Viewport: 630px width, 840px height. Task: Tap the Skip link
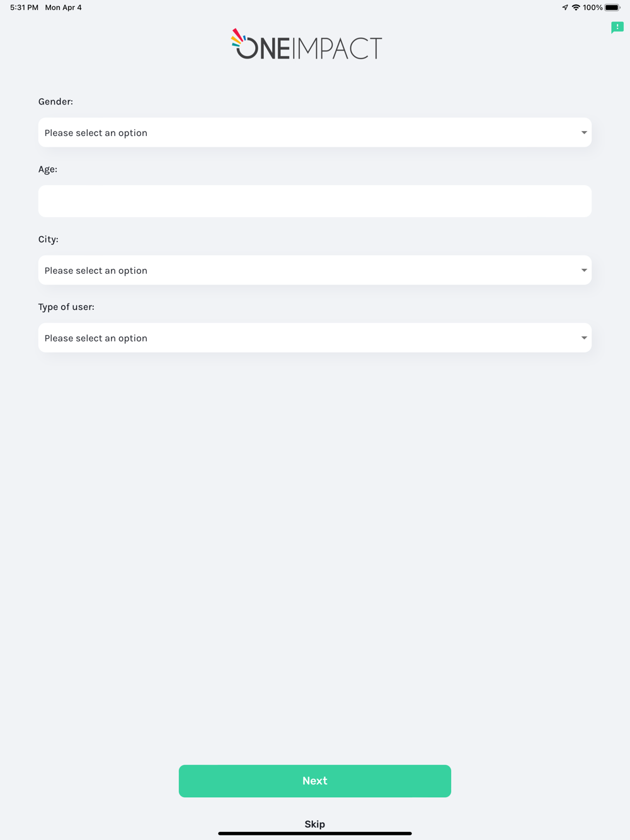point(314,824)
